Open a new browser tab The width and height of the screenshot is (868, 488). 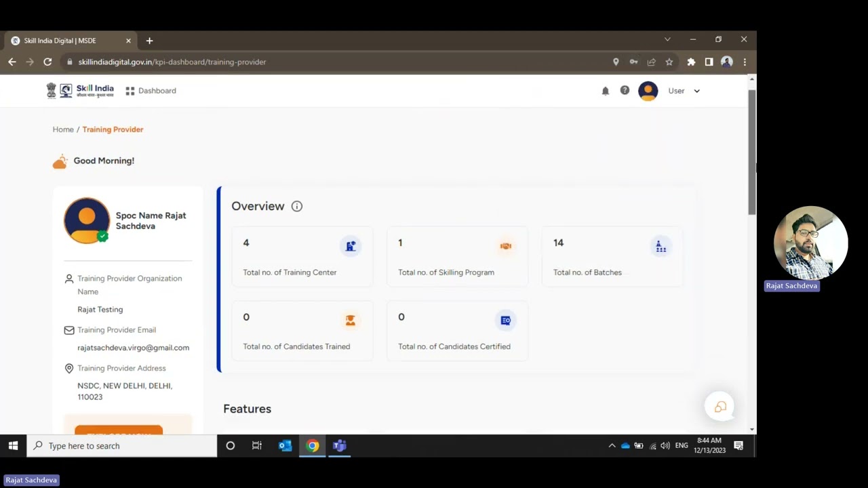[149, 41]
